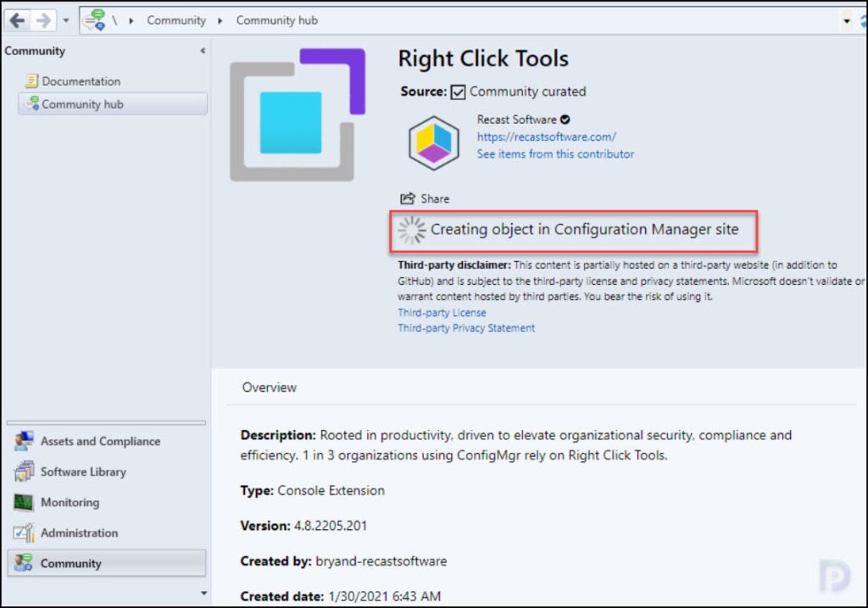The height and width of the screenshot is (608, 868).
Task: Click the Share label
Action: tap(435, 198)
